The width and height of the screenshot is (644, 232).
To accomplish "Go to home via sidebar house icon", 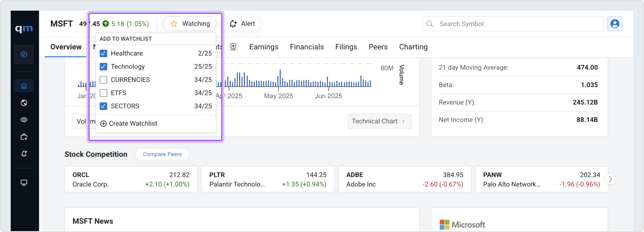I will click(x=24, y=86).
